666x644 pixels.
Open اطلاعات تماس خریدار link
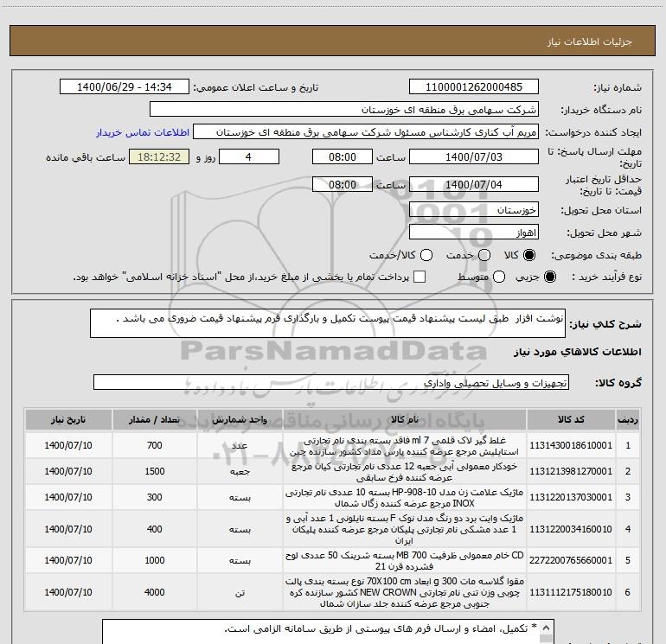click(143, 132)
